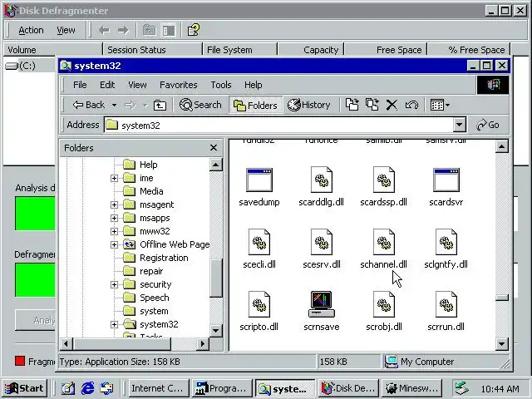
Task: Switch to Minesweeper taskbar button
Action: pyautogui.click(x=411, y=388)
